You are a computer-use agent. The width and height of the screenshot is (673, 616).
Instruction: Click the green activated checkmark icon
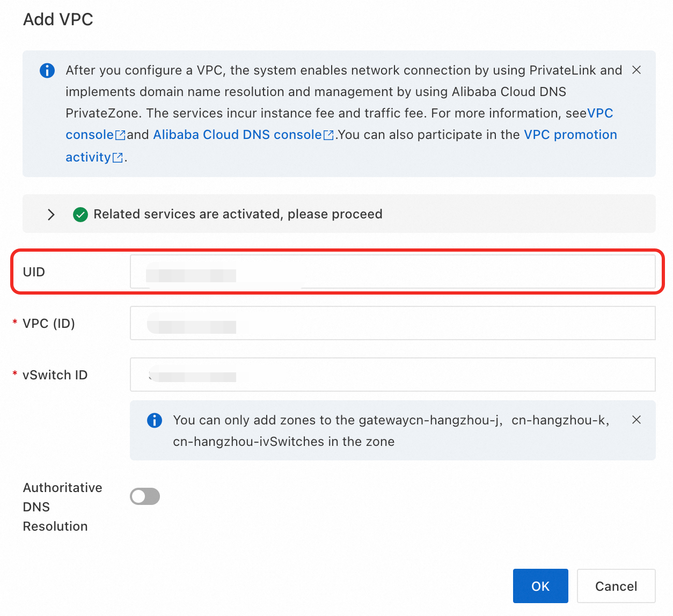click(81, 215)
